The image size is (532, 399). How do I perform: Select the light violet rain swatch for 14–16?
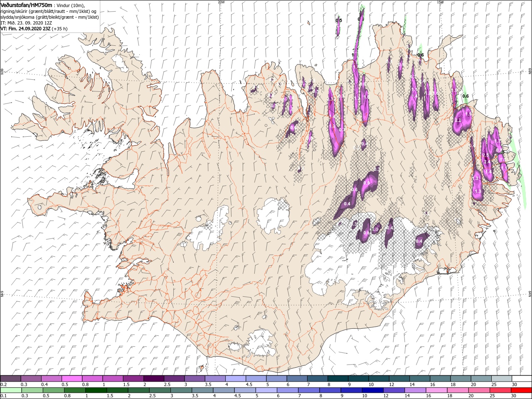pyautogui.click(x=415, y=390)
